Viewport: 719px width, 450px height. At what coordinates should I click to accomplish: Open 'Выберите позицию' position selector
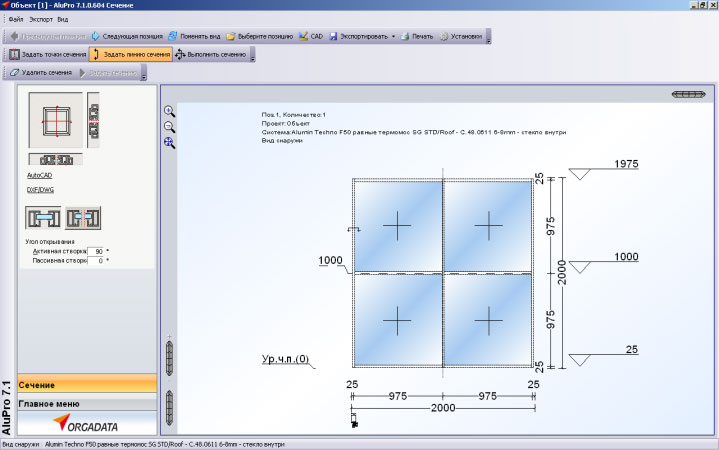coord(259,37)
